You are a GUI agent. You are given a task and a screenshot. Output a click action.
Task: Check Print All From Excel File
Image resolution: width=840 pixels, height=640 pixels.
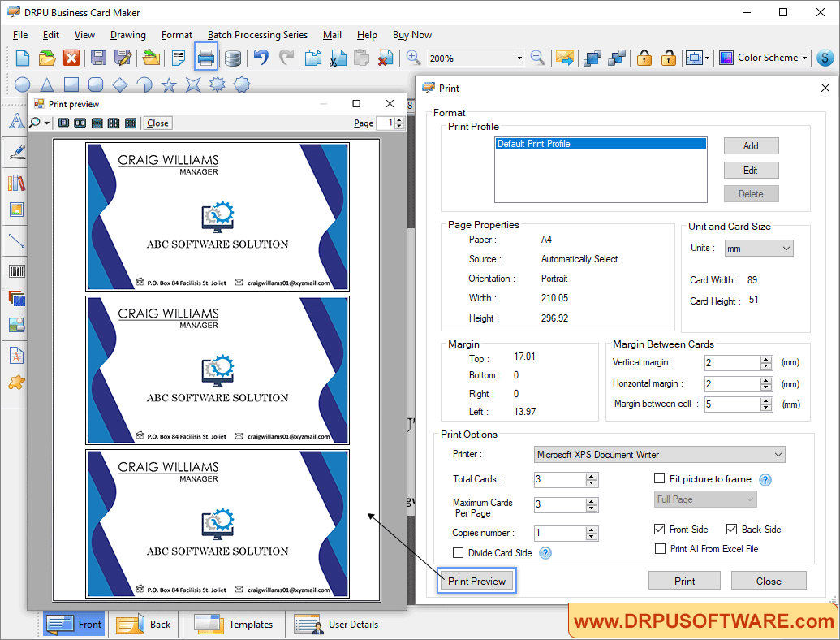point(660,548)
